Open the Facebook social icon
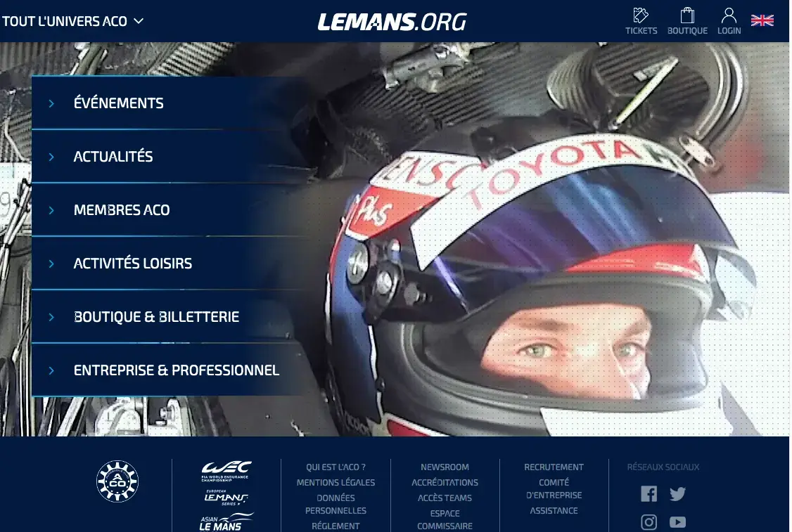 point(649,493)
